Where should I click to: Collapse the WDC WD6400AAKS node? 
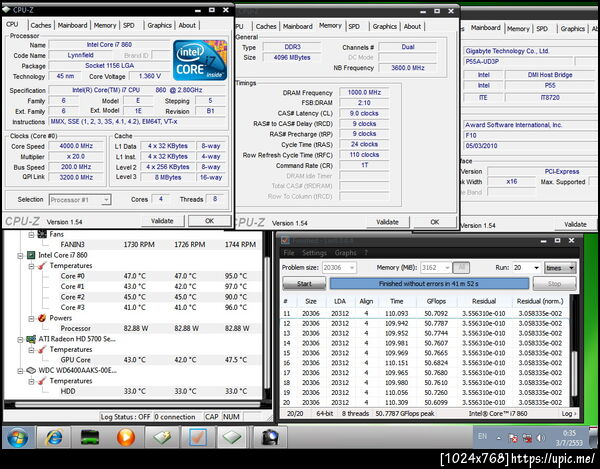coord(20,371)
